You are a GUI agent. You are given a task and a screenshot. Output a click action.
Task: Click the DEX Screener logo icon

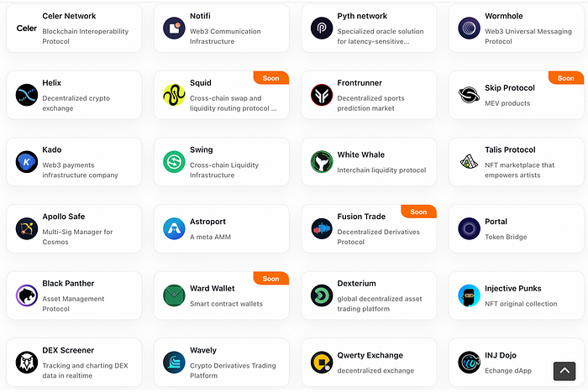27,362
